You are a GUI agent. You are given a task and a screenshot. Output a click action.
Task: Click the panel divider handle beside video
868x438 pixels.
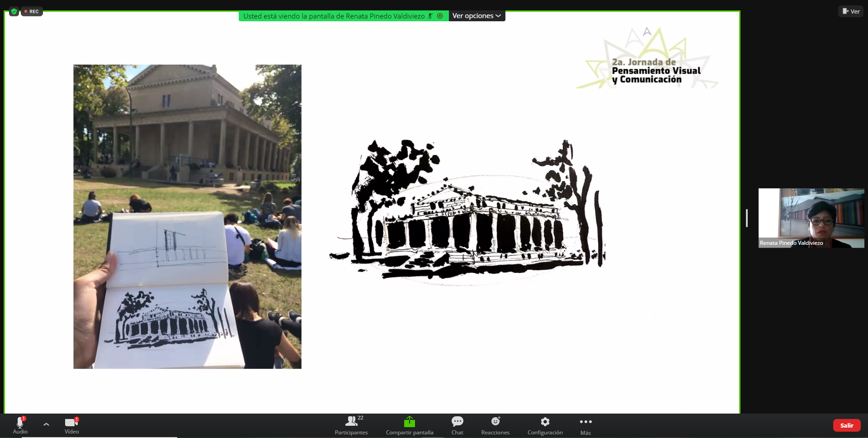click(x=747, y=218)
